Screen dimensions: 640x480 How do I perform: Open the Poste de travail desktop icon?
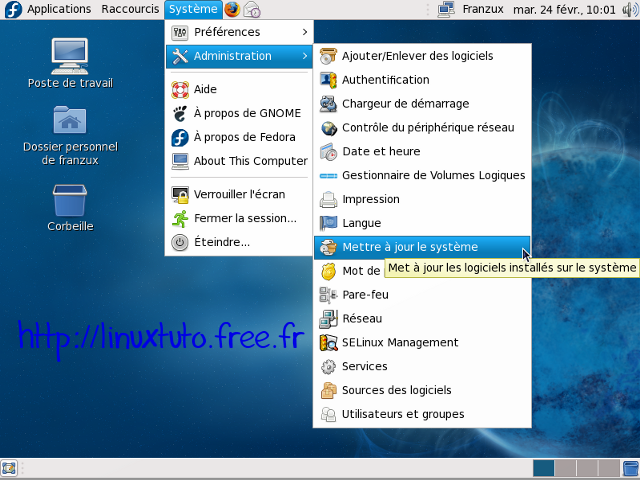click(70, 56)
